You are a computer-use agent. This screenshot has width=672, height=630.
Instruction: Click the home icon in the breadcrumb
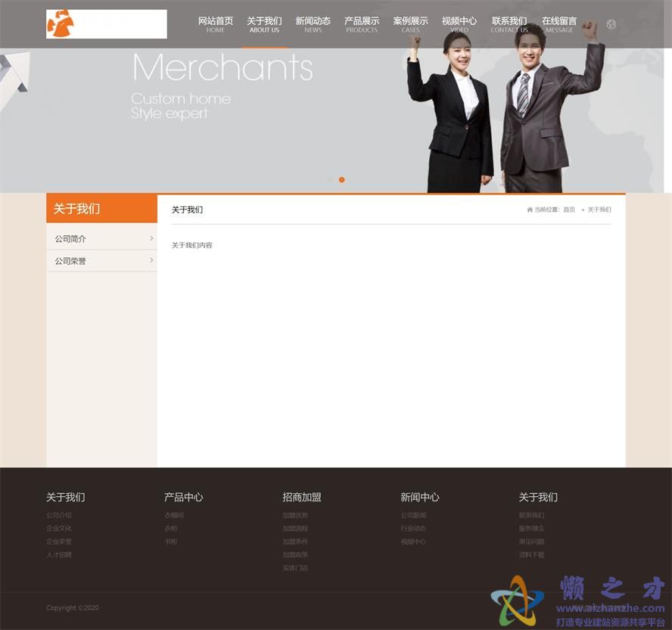click(529, 209)
